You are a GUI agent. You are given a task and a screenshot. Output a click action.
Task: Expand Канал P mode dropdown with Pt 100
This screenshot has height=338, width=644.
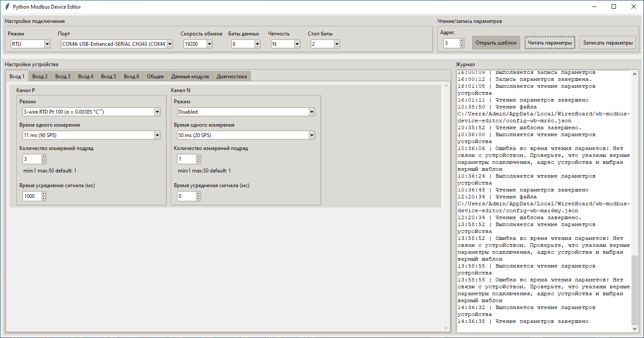[x=157, y=112]
